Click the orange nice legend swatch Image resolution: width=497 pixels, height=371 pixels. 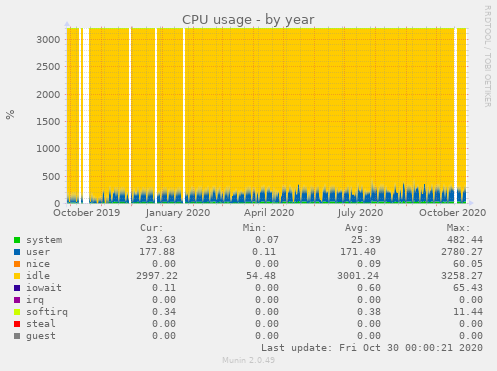click(x=17, y=264)
